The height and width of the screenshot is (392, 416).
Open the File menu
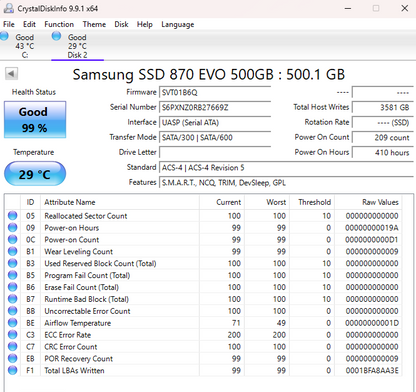pyautogui.click(x=9, y=24)
